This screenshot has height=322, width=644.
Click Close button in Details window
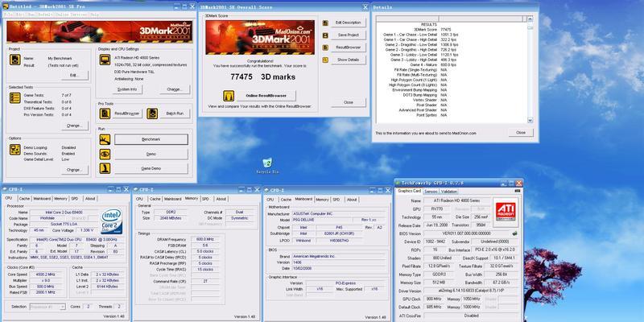click(x=521, y=133)
